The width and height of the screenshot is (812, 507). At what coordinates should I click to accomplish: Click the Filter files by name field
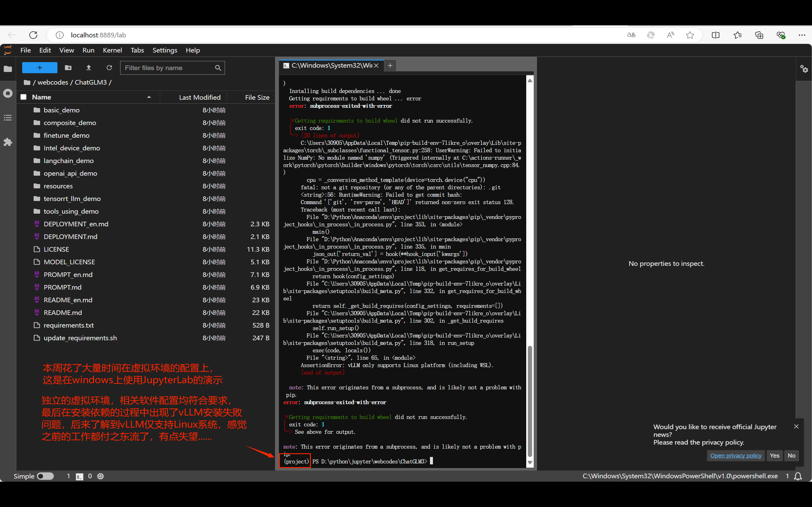pos(168,68)
